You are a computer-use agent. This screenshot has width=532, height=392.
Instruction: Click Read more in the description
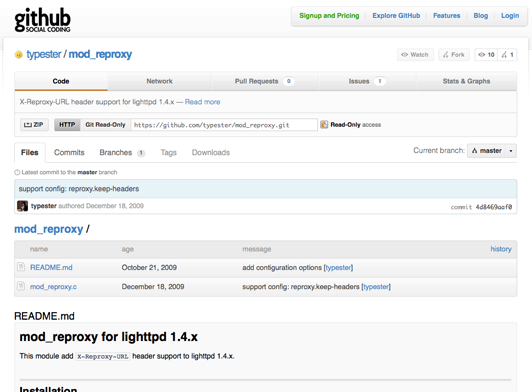[x=203, y=102]
